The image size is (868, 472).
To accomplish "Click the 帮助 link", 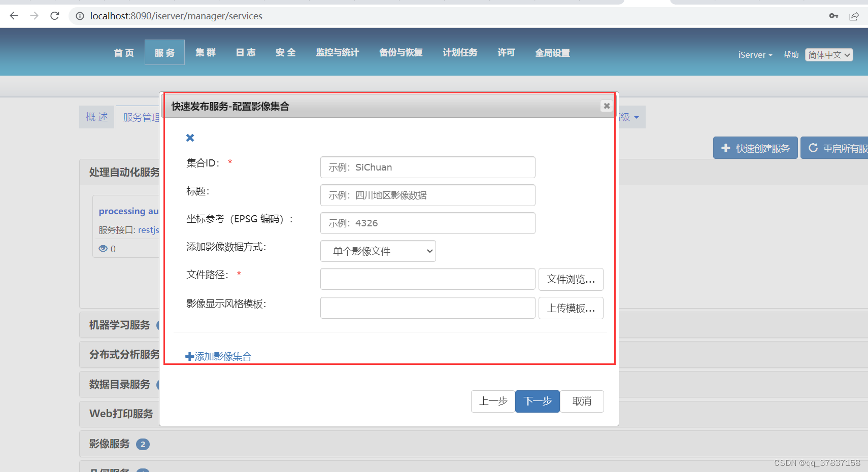I will [x=791, y=55].
